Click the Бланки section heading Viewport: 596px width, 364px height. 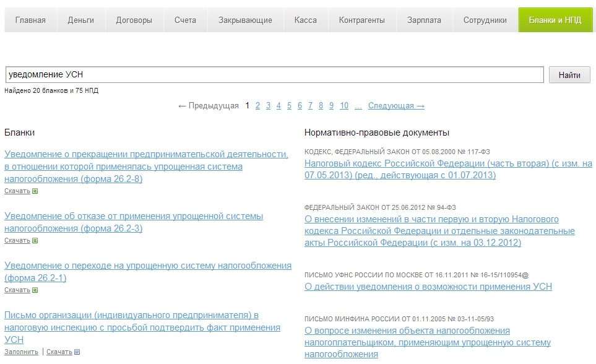pyautogui.click(x=19, y=132)
